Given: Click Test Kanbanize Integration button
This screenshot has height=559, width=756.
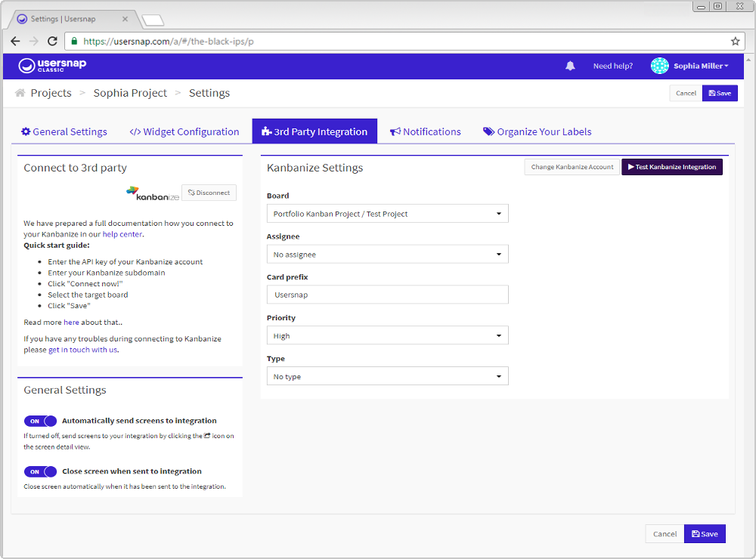Looking at the screenshot, I should [x=671, y=167].
